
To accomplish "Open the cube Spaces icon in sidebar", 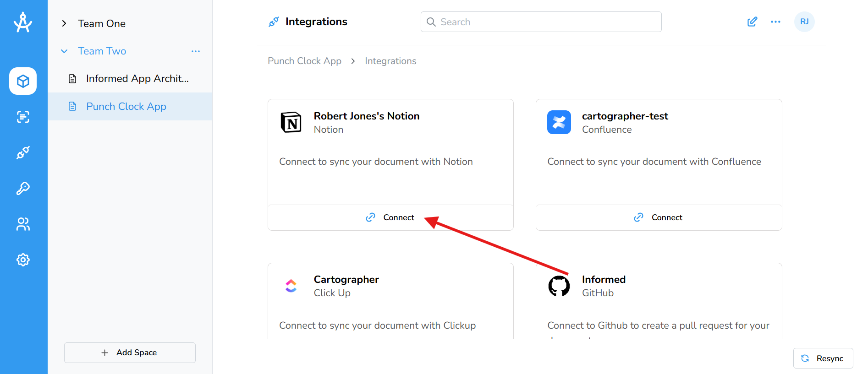I will pyautogui.click(x=23, y=81).
